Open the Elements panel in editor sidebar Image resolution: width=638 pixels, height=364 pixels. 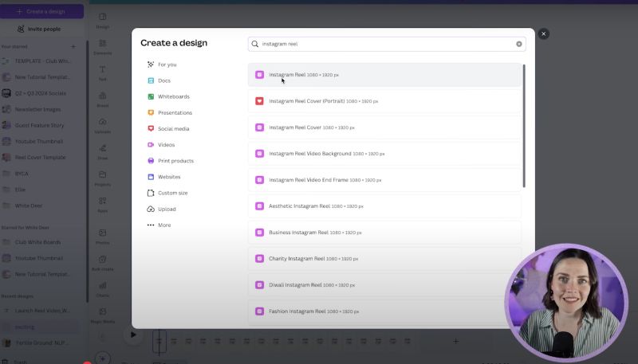click(103, 47)
